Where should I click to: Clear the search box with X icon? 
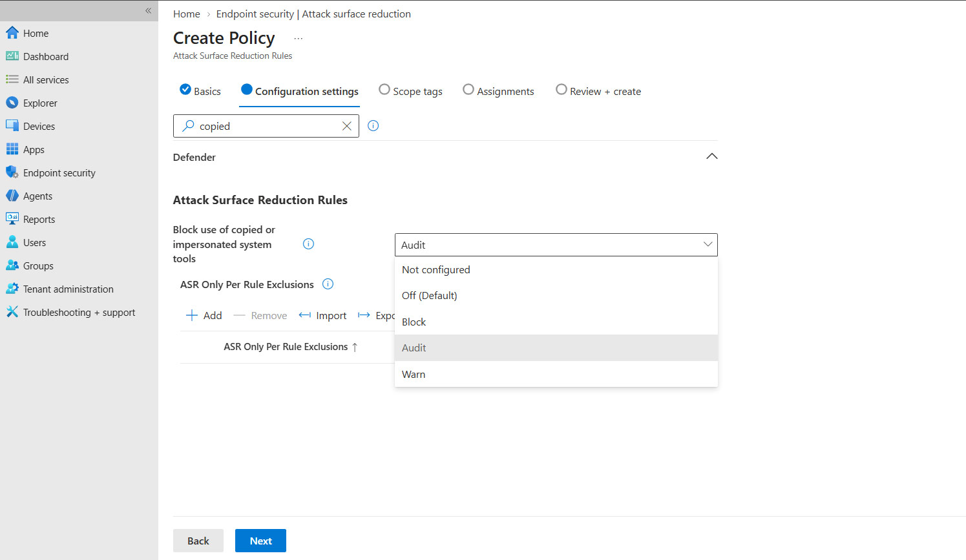tap(347, 126)
